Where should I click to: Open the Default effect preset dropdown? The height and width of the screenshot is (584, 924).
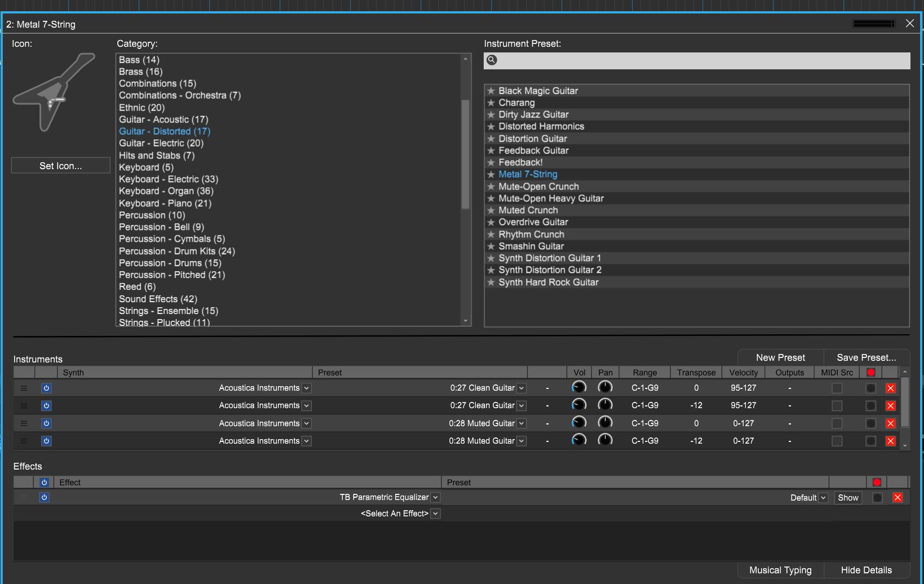pyautogui.click(x=824, y=498)
